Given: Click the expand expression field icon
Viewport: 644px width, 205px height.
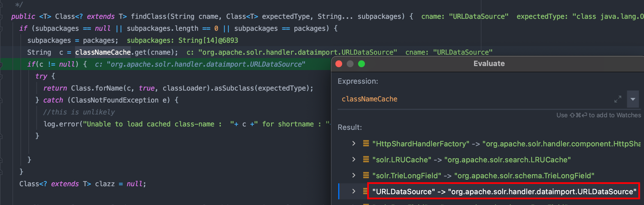Looking at the screenshot, I should [x=618, y=99].
